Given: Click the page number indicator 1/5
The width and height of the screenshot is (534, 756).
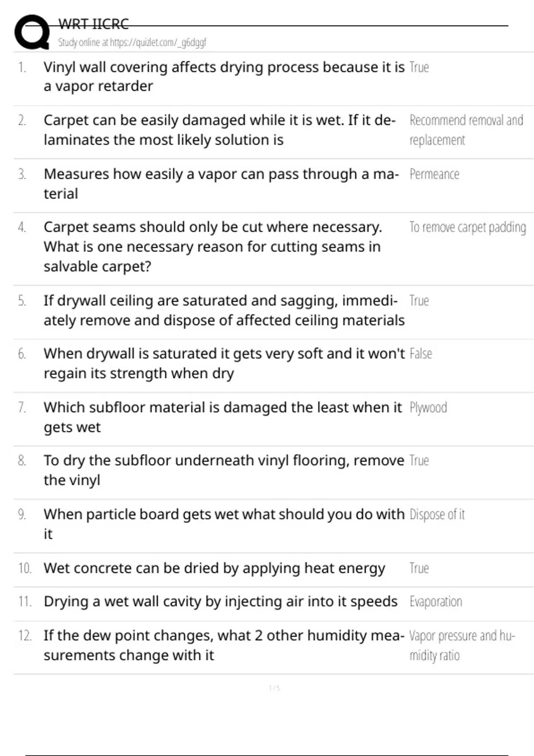Looking at the screenshot, I should tap(274, 688).
